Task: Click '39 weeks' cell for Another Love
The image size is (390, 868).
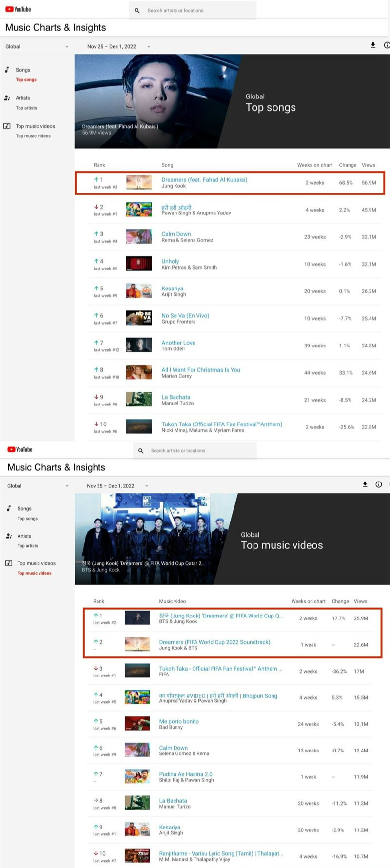Action: tap(315, 346)
